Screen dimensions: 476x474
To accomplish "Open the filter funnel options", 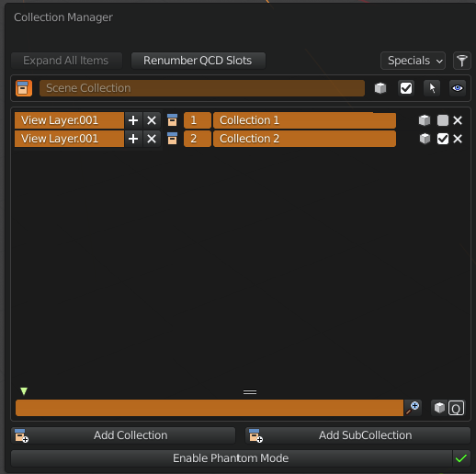I will click(462, 61).
